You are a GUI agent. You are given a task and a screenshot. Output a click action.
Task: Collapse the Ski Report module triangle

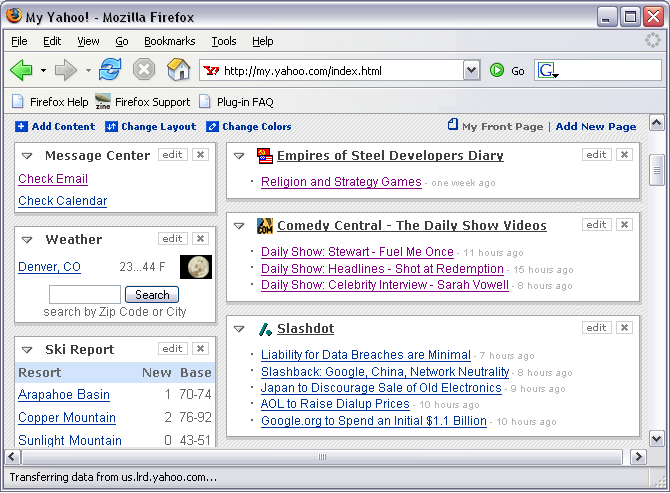[x=27, y=350]
